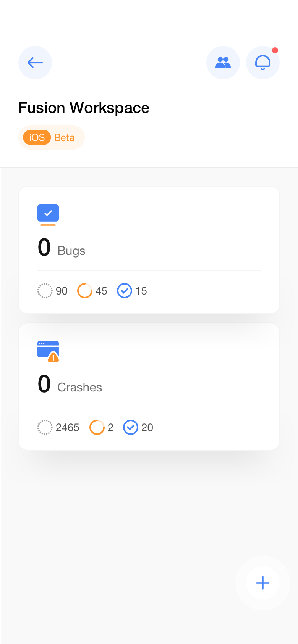Tap the back arrow button

pyautogui.click(x=35, y=63)
